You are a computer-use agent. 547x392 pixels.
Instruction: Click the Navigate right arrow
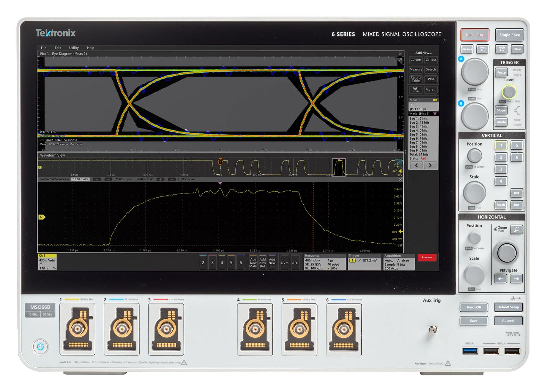coord(516,278)
